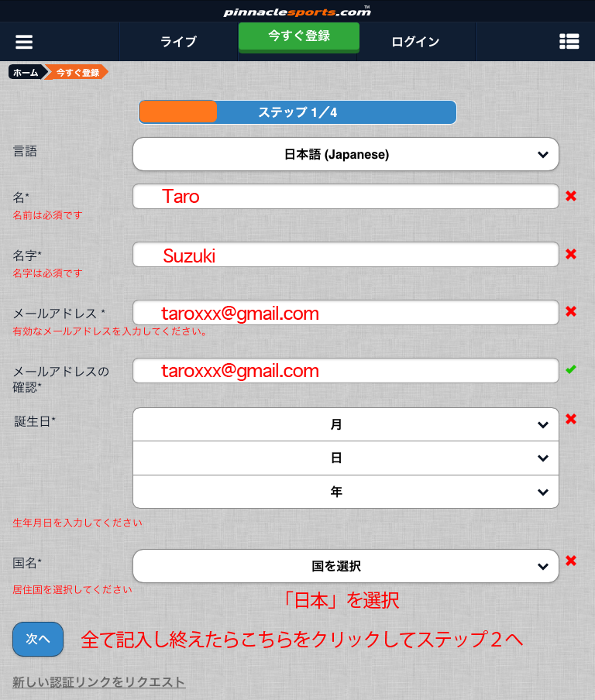Click red X icon beside first name field
595x700 pixels.
[571, 197]
